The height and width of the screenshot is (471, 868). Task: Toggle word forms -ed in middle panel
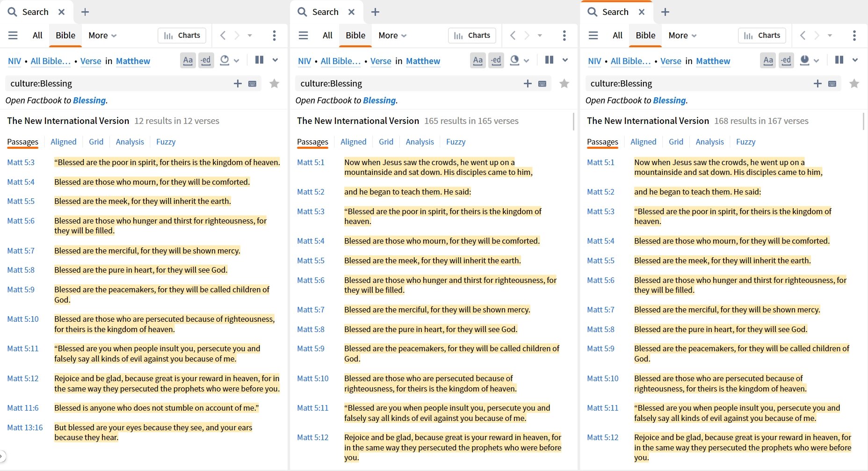click(496, 60)
